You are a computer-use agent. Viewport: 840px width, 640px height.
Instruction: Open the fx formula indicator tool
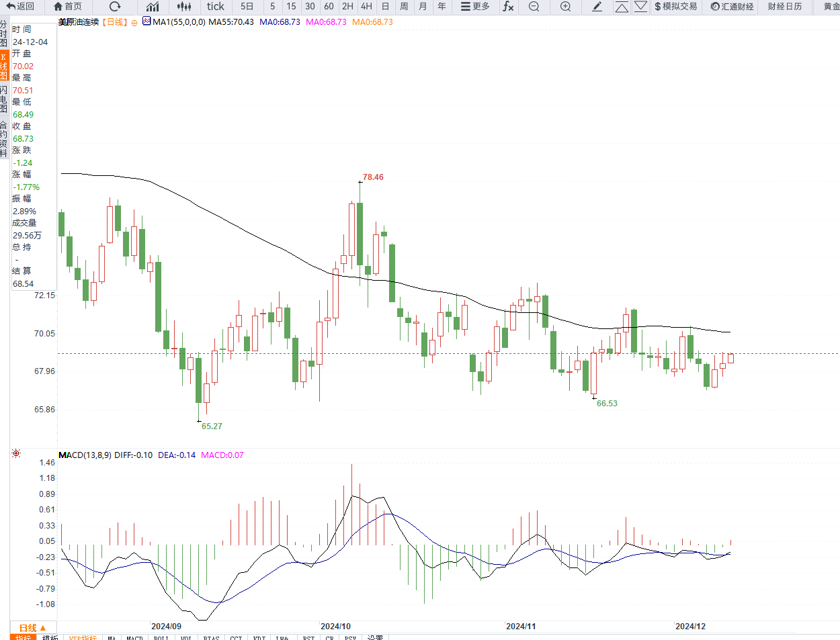(x=508, y=7)
